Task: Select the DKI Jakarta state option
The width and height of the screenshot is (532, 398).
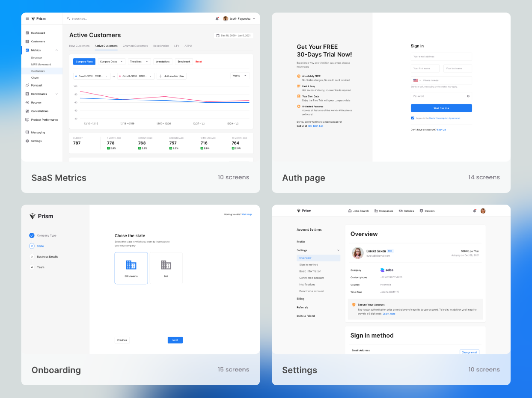Action: (x=131, y=268)
